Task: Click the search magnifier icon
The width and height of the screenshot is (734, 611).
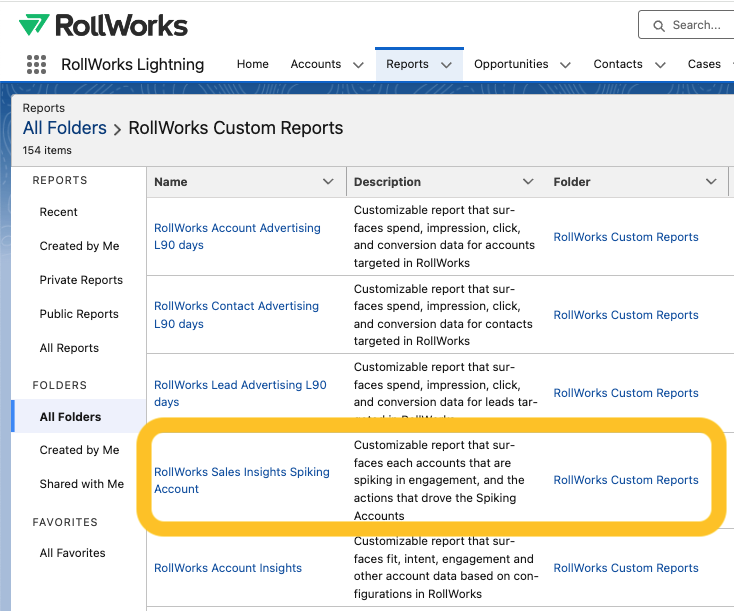Action: (x=659, y=25)
